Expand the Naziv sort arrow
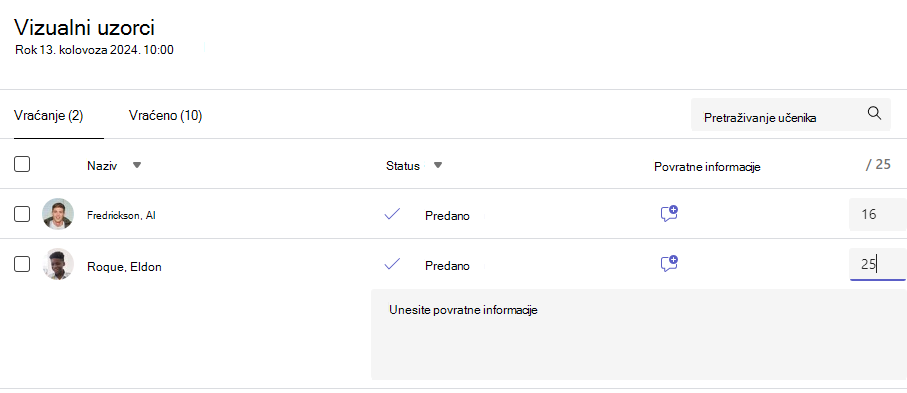Viewport: 907px width, 393px height. (137, 165)
